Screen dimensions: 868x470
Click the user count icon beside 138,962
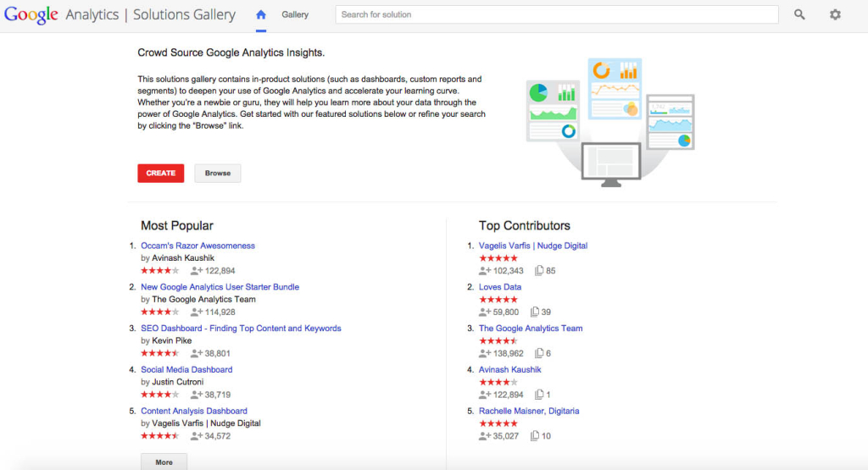click(485, 353)
